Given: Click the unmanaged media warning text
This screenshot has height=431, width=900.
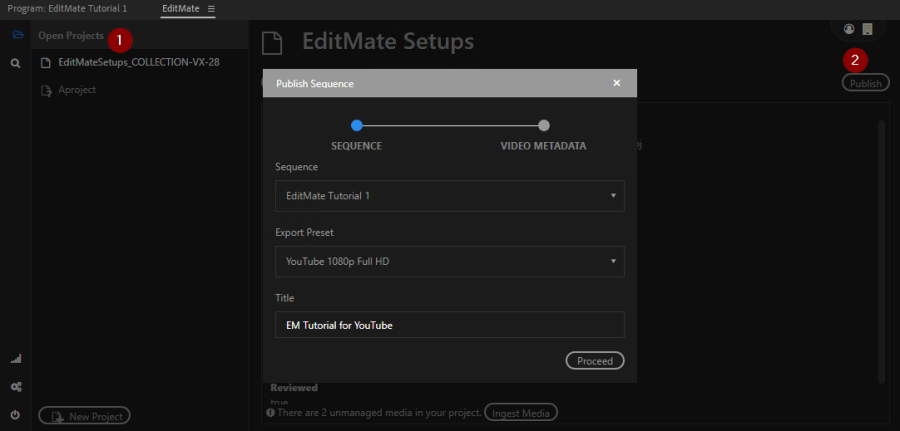Looking at the screenshot, I should click(x=379, y=413).
